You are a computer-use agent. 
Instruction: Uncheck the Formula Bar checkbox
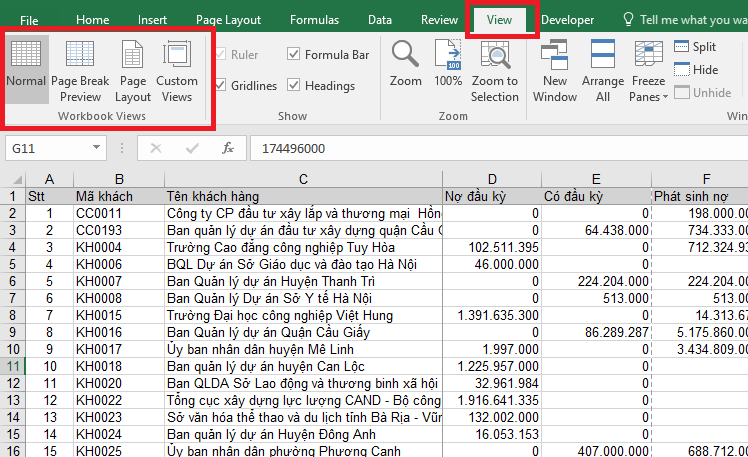click(x=293, y=55)
